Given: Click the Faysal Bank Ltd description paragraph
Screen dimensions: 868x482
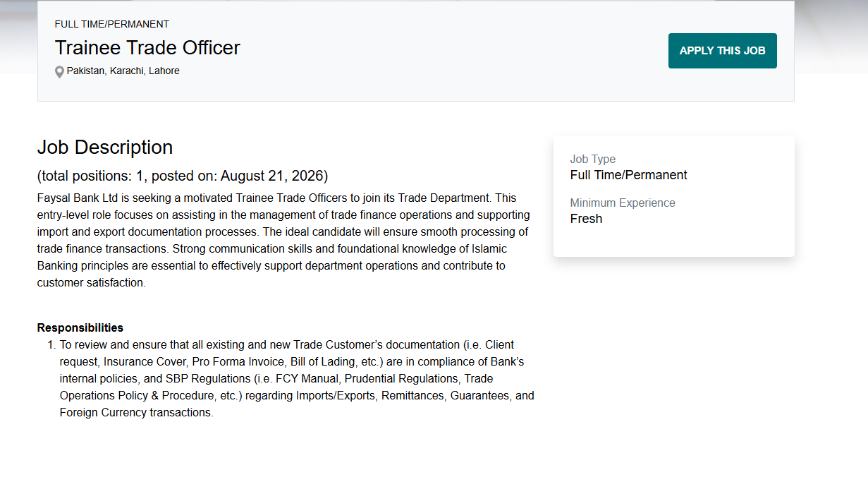Looking at the screenshot, I should tap(284, 241).
